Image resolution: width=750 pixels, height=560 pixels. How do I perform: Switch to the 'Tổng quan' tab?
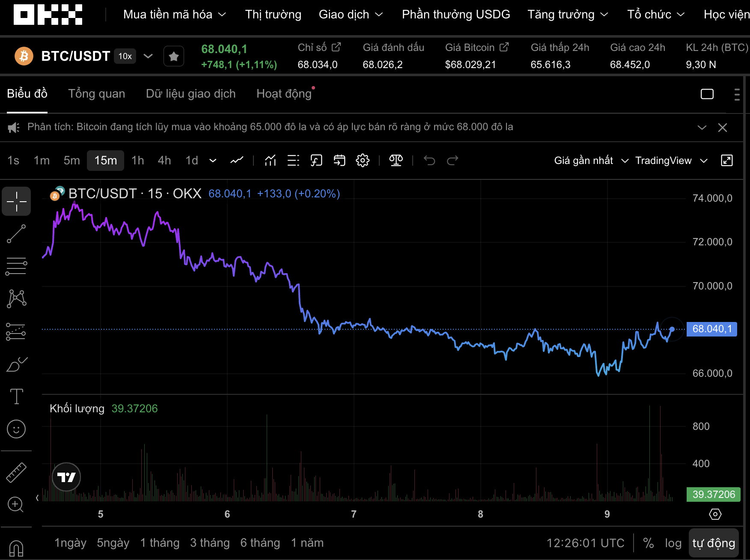pos(97,94)
